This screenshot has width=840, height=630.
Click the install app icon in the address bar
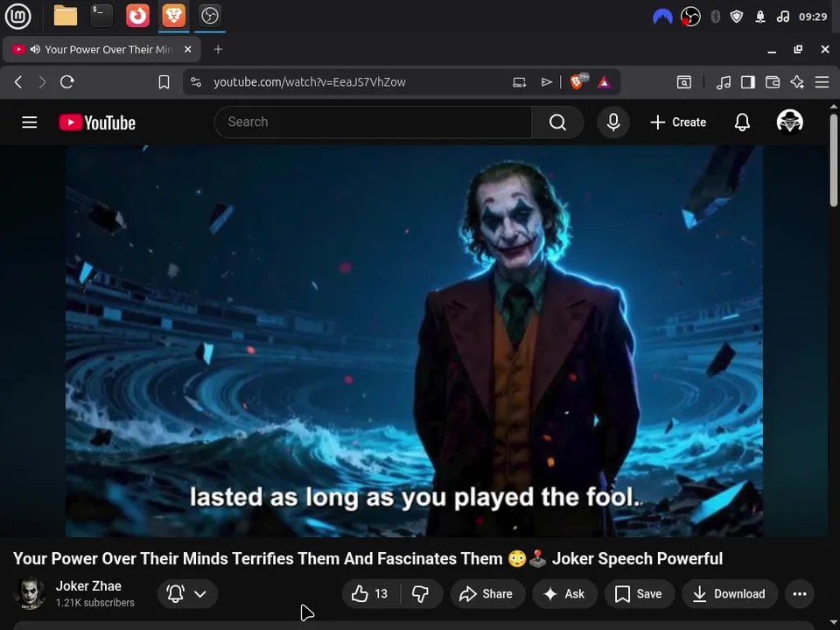519,82
